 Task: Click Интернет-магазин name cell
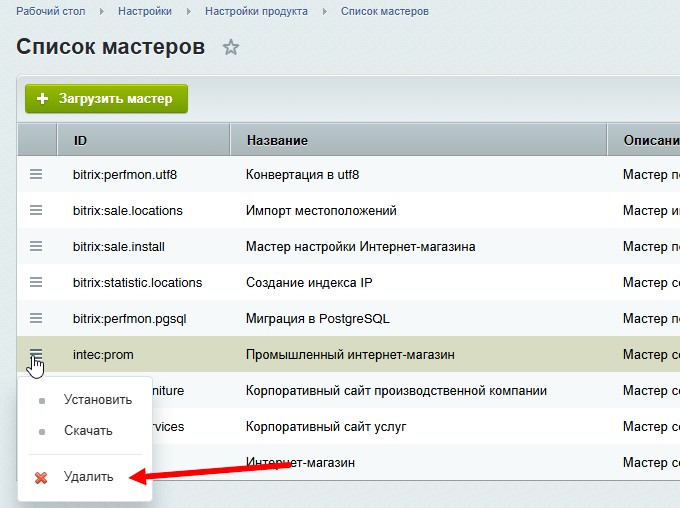[x=300, y=462]
